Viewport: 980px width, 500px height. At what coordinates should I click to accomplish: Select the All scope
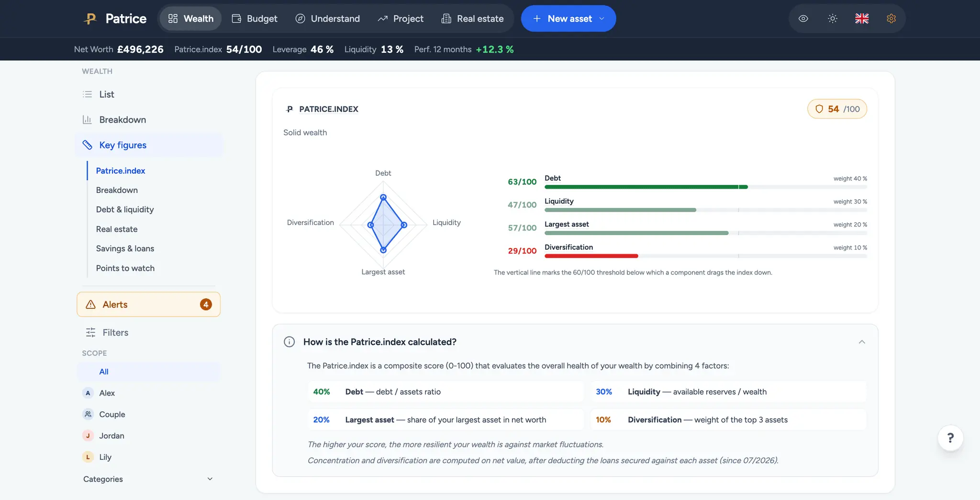point(148,372)
